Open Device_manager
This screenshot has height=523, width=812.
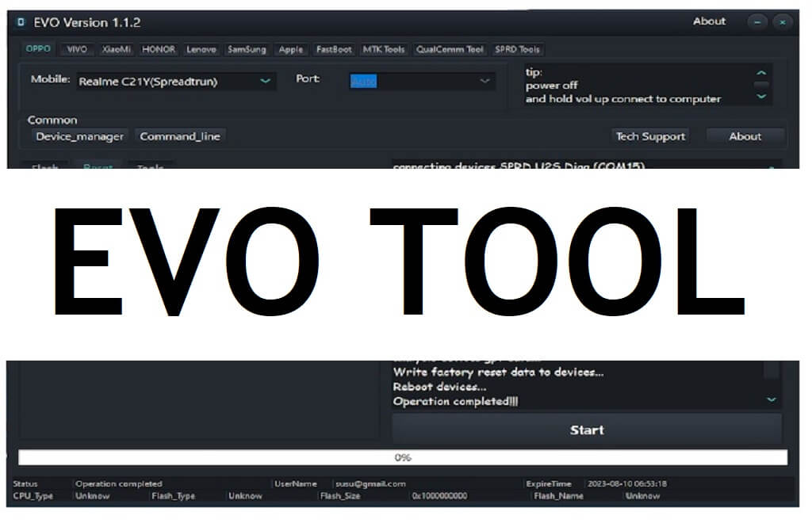79,136
